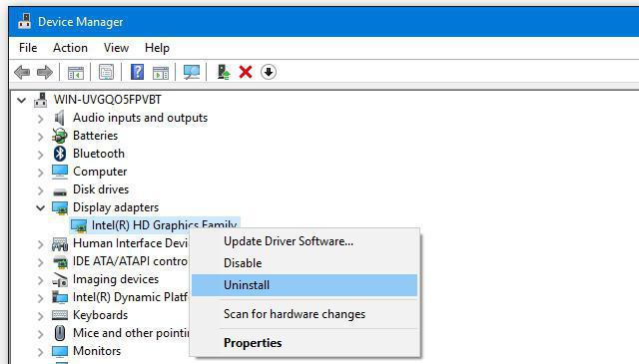The image size is (639, 364).
Task: Click the down-arrow Disable toolbar icon
Action: coord(269,72)
